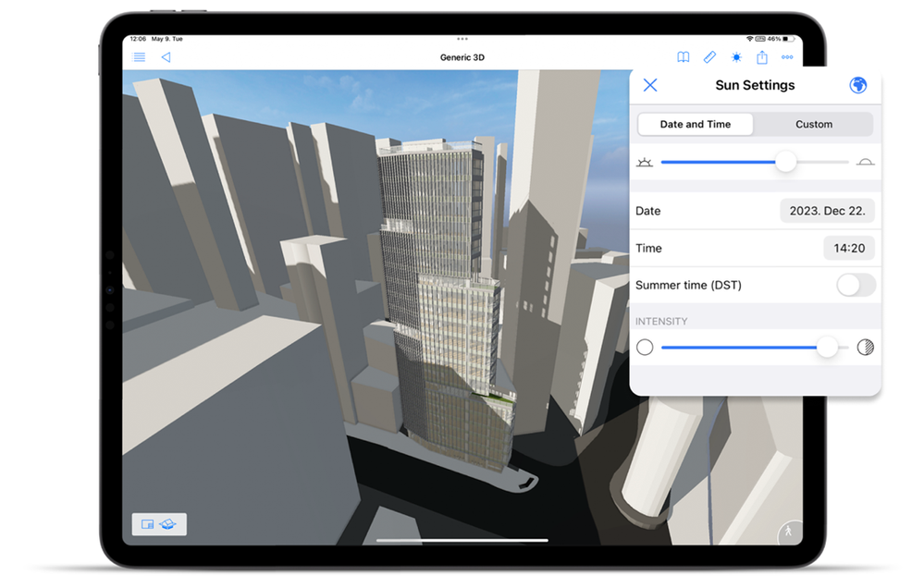This screenshot has width=924, height=588.
Task: Switch to the Custom tab
Action: tap(813, 124)
